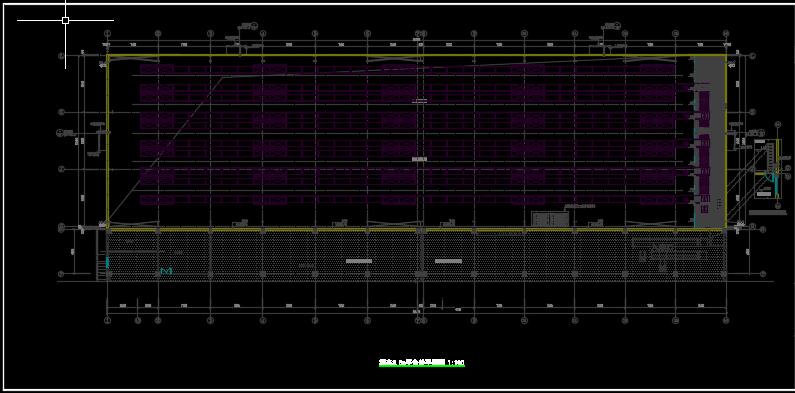Select the staircase detail beside the plan's east wall

(x=767, y=168)
